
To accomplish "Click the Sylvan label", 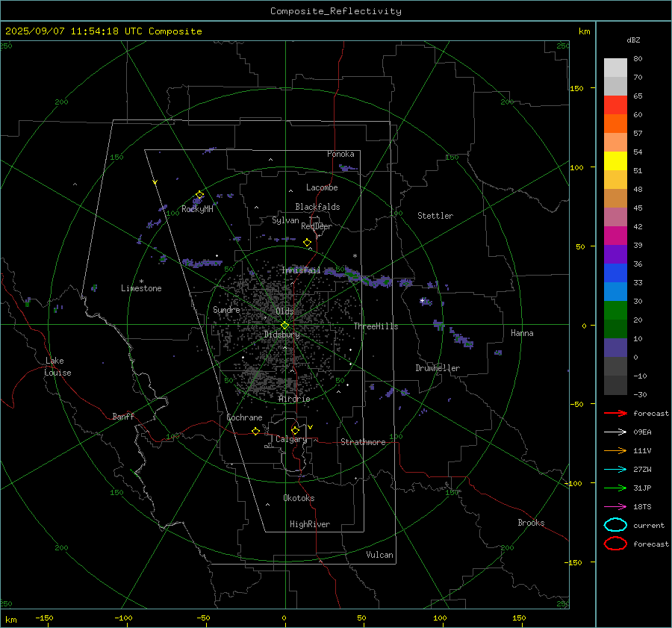I will 285,220.
